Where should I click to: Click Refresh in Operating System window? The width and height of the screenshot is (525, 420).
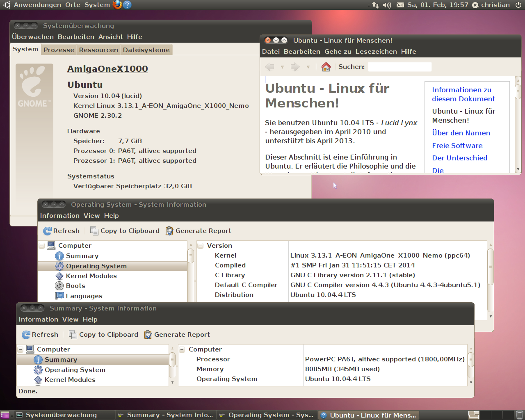[x=62, y=231]
